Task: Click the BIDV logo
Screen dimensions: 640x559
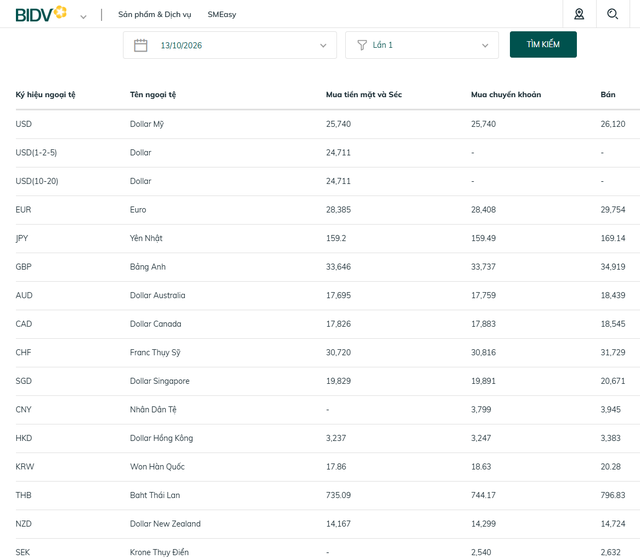Action: [x=41, y=14]
